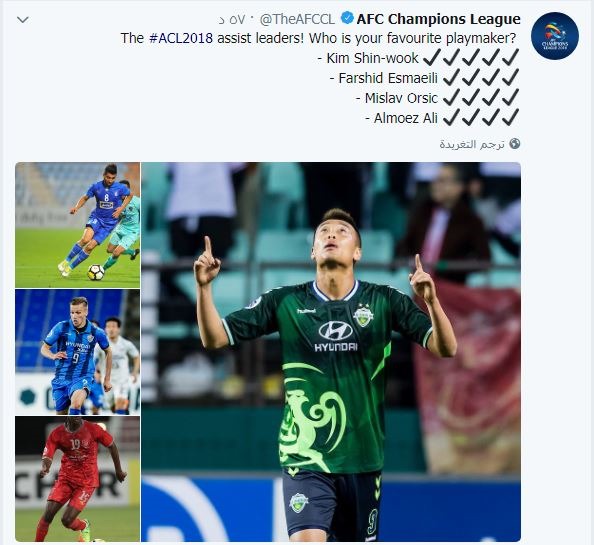Open the AFC Champions League account name
The image size is (594, 545).
(x=439, y=19)
